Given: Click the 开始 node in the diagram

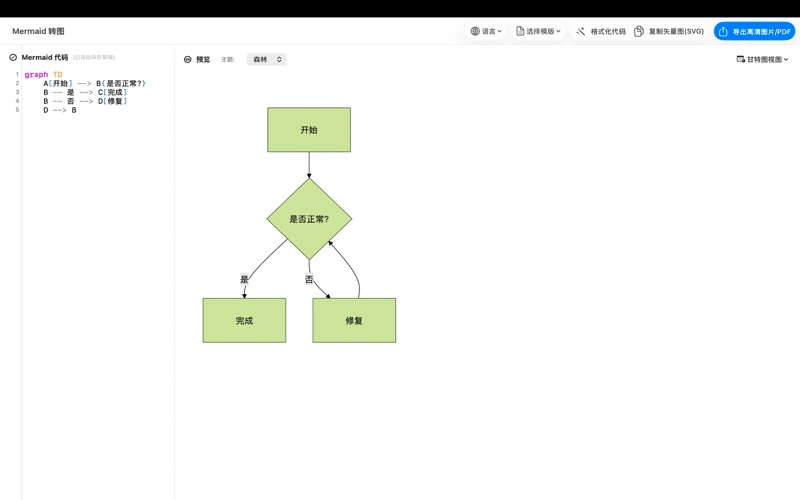Looking at the screenshot, I should pyautogui.click(x=309, y=130).
